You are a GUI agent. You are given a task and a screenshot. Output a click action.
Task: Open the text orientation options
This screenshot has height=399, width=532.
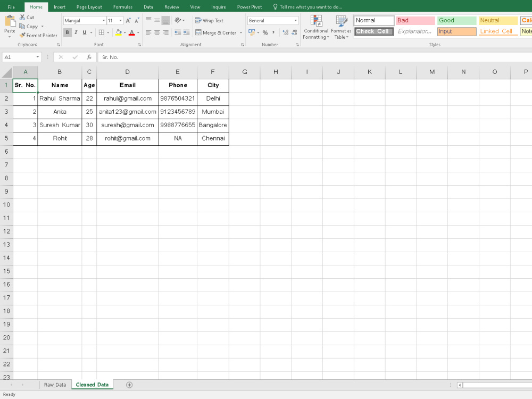[x=179, y=20]
